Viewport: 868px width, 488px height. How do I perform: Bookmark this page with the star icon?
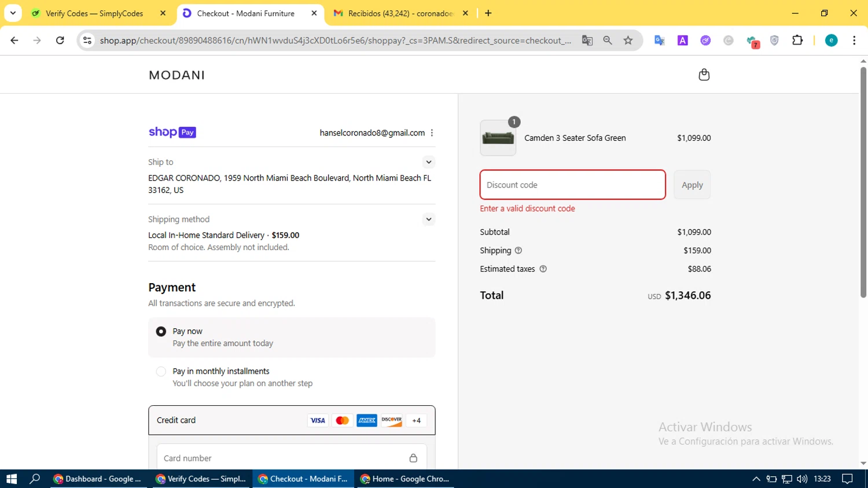[628, 41]
